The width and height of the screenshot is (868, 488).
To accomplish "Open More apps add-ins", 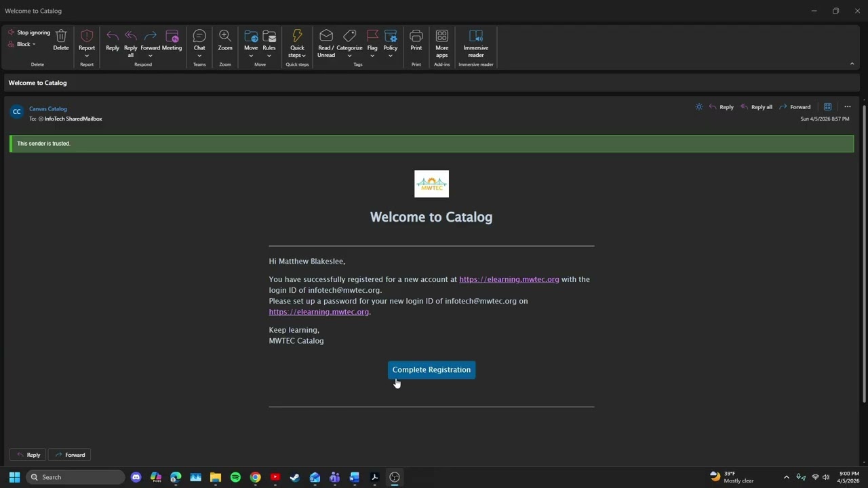I will (x=442, y=43).
